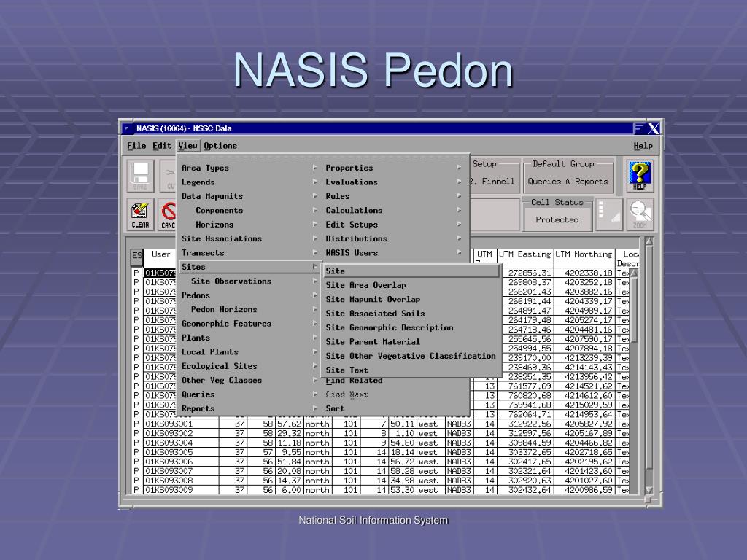Screen dimensions: 747x560
Task: Expand the Components submenu
Action: (x=249, y=210)
